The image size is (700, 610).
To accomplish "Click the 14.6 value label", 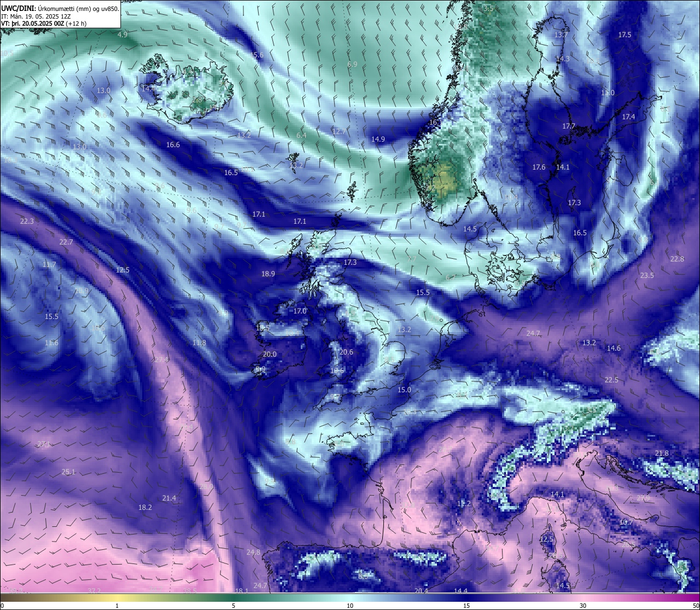I will pyautogui.click(x=614, y=348).
